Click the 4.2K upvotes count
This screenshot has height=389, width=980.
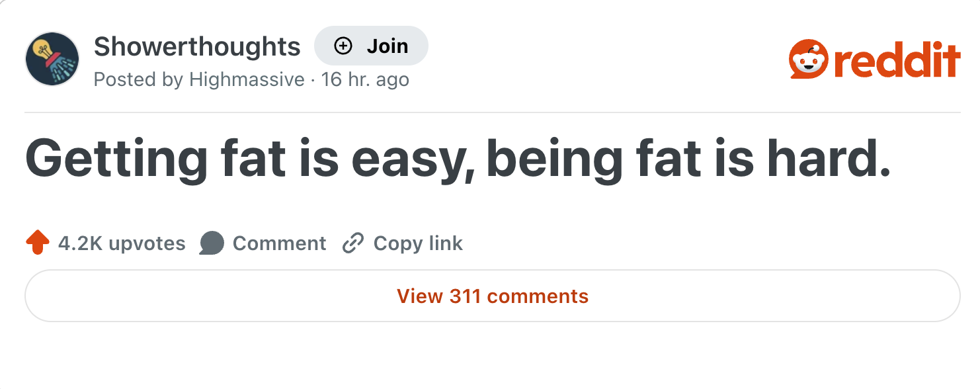pos(122,243)
